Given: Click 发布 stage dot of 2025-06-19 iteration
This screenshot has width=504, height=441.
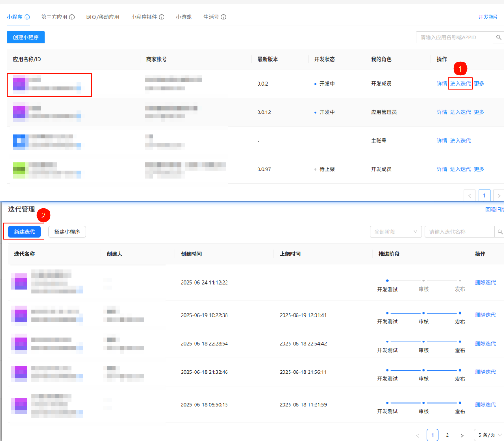Looking at the screenshot, I should (460, 313).
